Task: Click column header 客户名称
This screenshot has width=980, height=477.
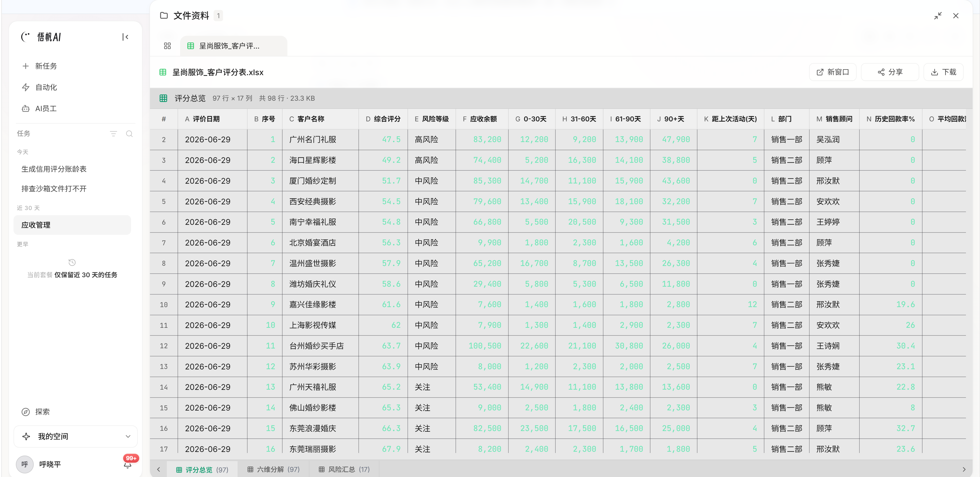Action: [320, 119]
